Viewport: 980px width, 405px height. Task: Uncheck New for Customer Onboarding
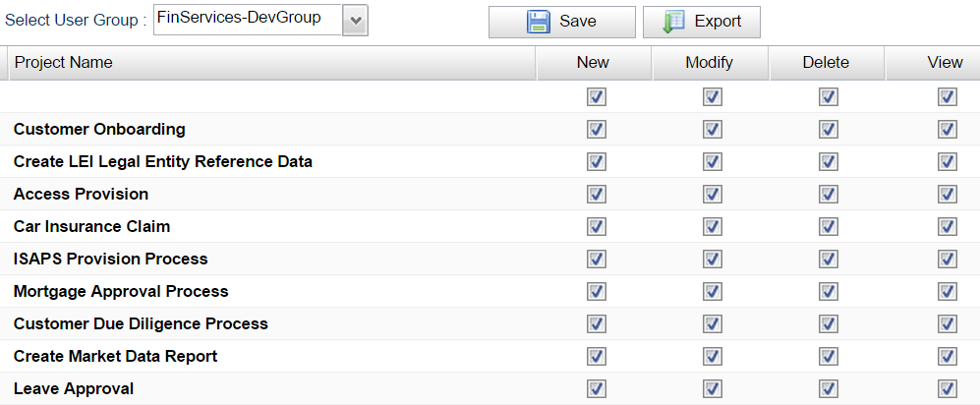pyautogui.click(x=597, y=130)
